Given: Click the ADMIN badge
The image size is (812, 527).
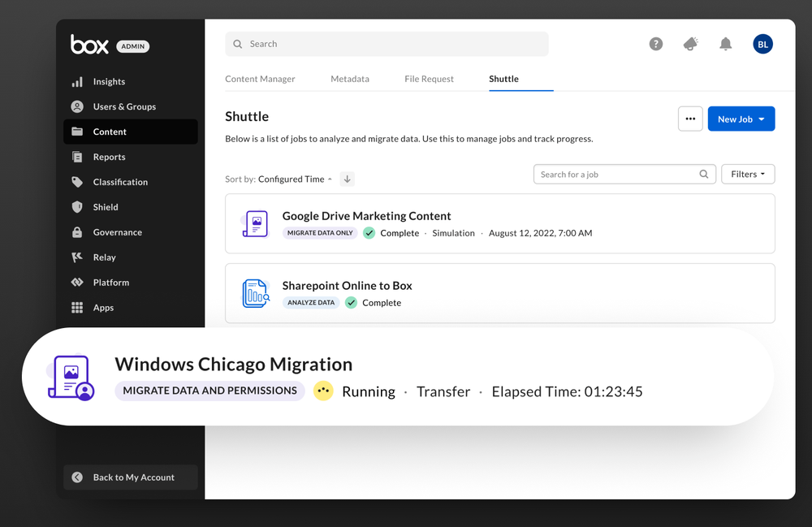Looking at the screenshot, I should (x=133, y=46).
